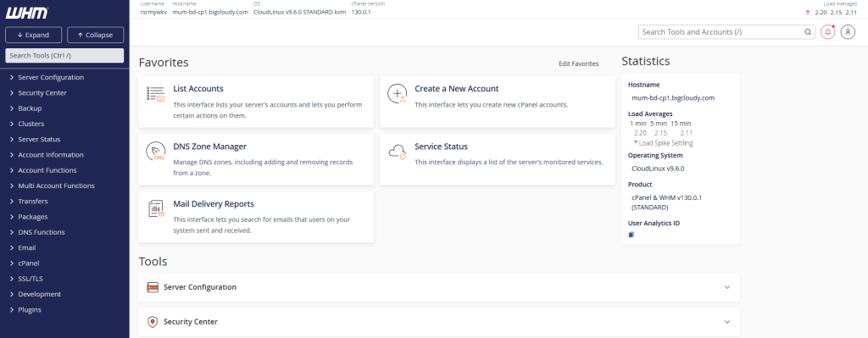Click the Mail Delivery Reports icon

click(x=156, y=209)
